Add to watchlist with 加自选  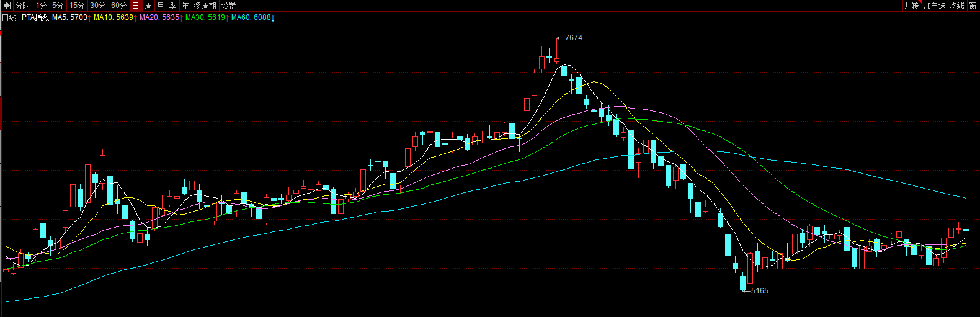(935, 6)
